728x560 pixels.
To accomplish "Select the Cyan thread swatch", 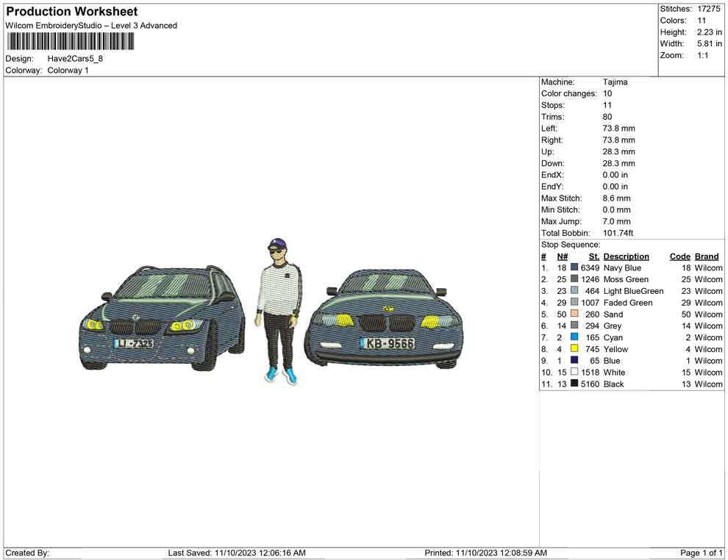I will click(x=572, y=337).
